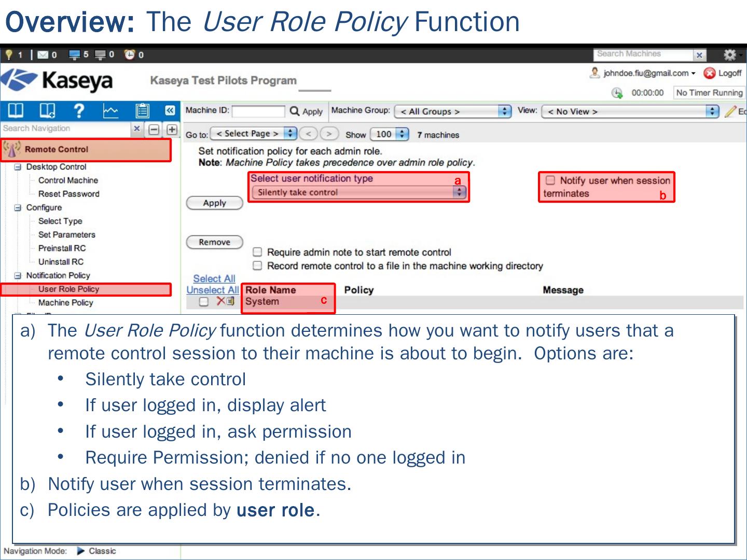Image resolution: width=747 pixels, height=560 pixels.
Task: Open the Silently take control dropdown
Action: click(358, 192)
